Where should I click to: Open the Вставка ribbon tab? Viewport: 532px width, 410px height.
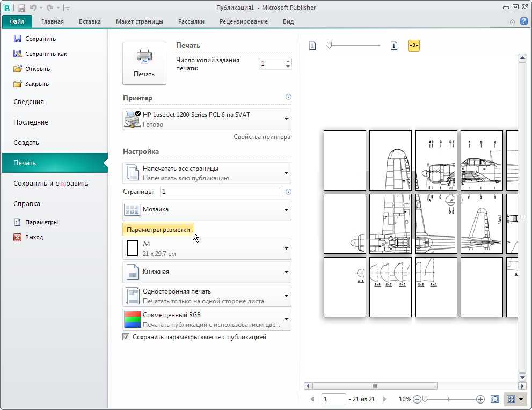click(x=90, y=21)
